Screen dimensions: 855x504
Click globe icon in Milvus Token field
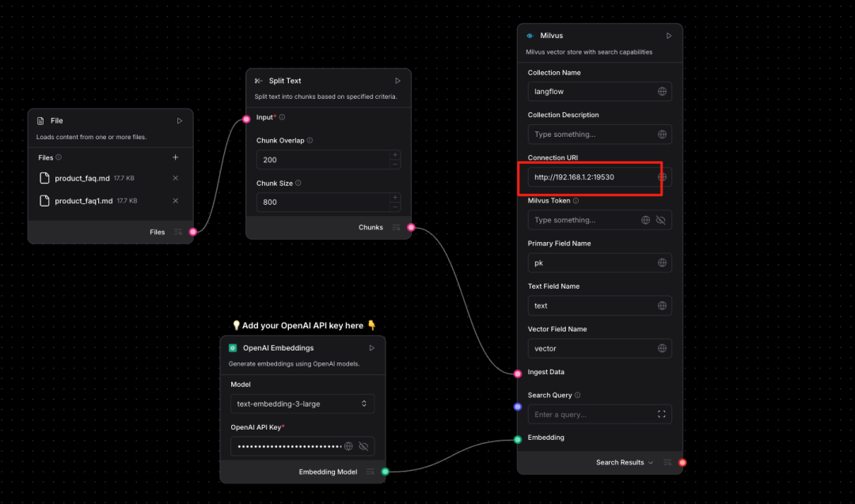[645, 220]
